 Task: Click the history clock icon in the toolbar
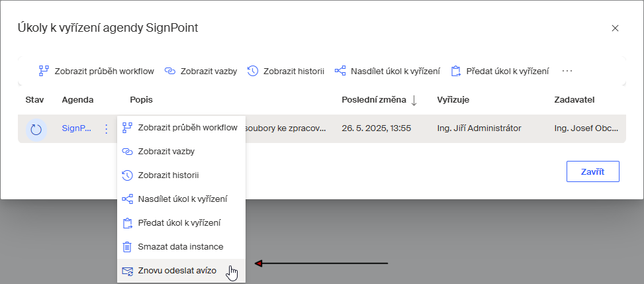pos(252,71)
